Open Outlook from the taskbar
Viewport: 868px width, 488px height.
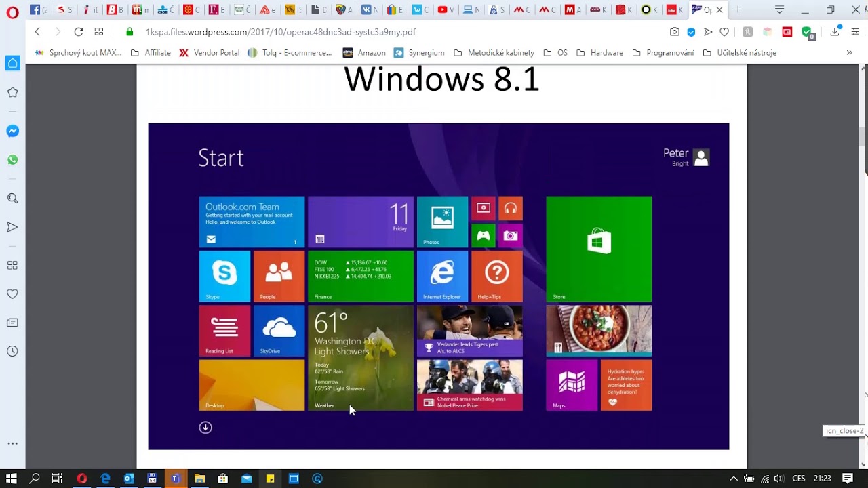coord(129,479)
